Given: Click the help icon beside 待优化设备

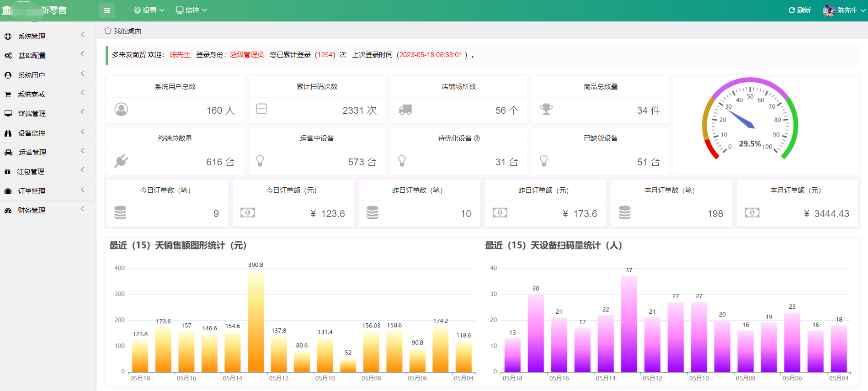Looking at the screenshot, I should pos(477,138).
